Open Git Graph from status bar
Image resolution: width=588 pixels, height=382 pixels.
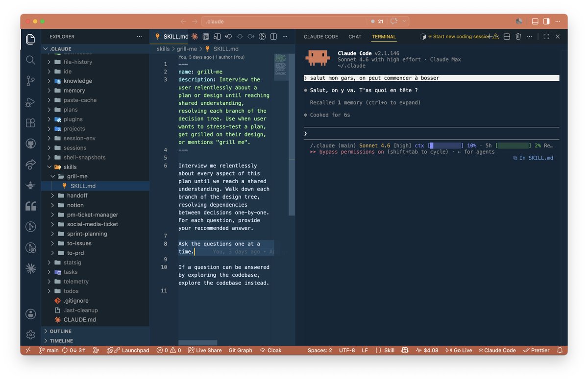pos(240,350)
